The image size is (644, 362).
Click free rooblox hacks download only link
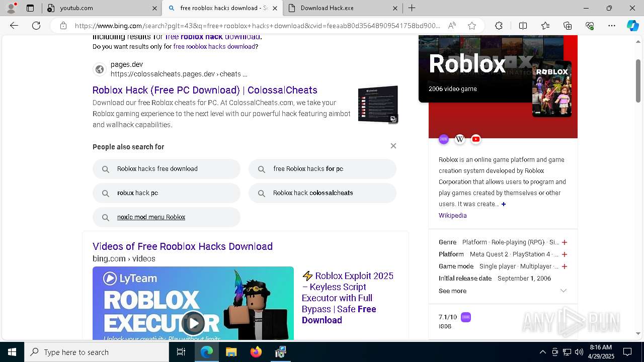click(214, 47)
